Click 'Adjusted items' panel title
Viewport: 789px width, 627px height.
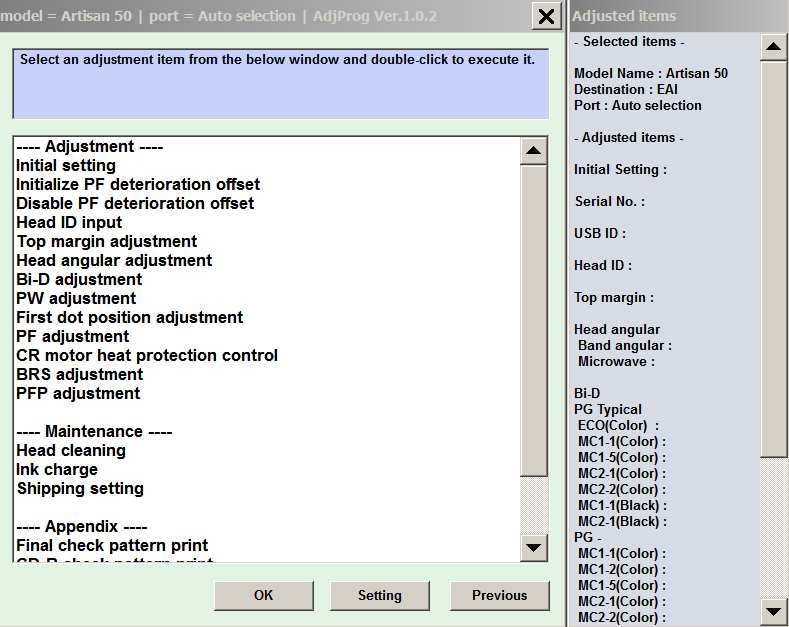(x=624, y=16)
